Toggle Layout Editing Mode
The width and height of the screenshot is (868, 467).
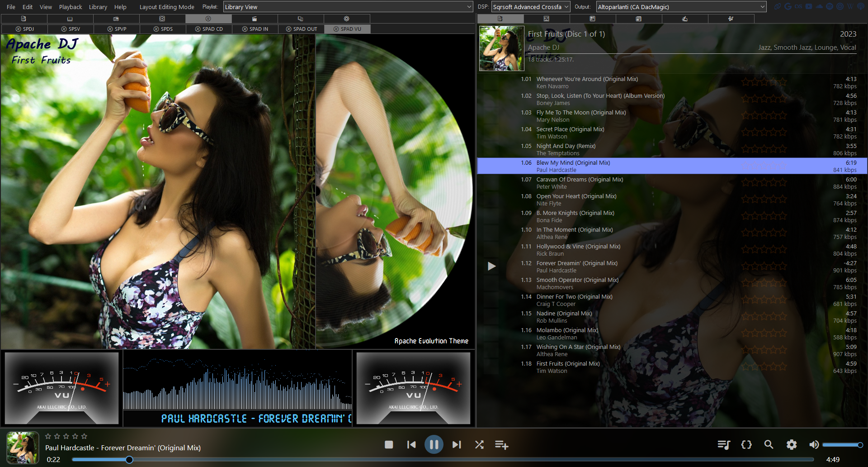click(x=167, y=7)
